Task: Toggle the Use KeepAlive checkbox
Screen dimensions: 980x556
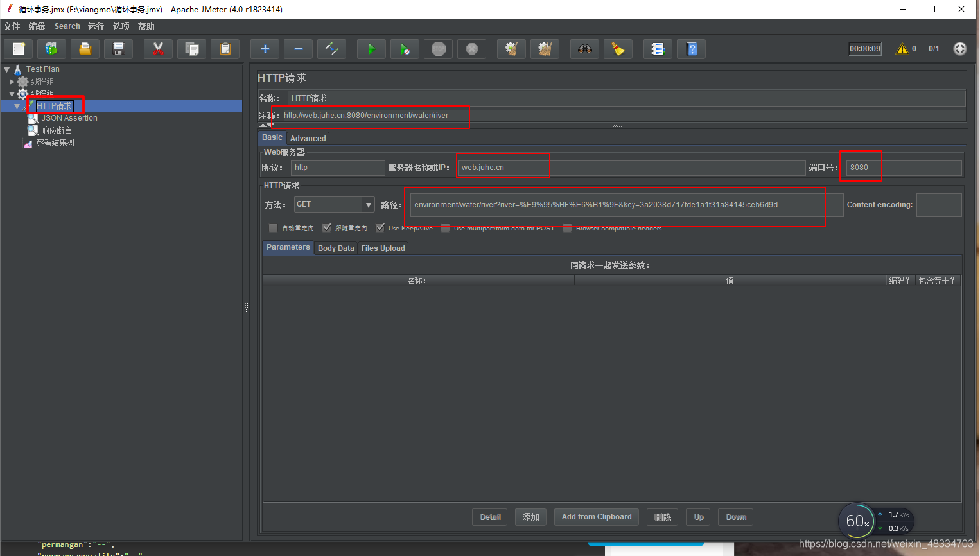Action: (x=380, y=227)
